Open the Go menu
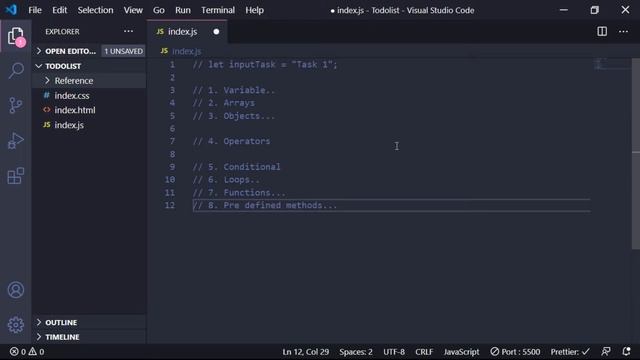The height and width of the screenshot is (360, 640). [x=158, y=10]
